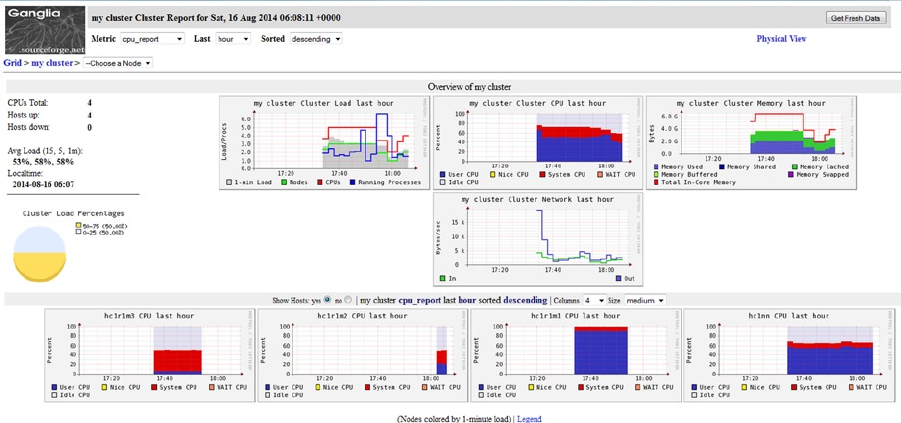This screenshot has height=423, width=901.
Task: Select the Show Hosts yes radio button
Action: [x=328, y=300]
